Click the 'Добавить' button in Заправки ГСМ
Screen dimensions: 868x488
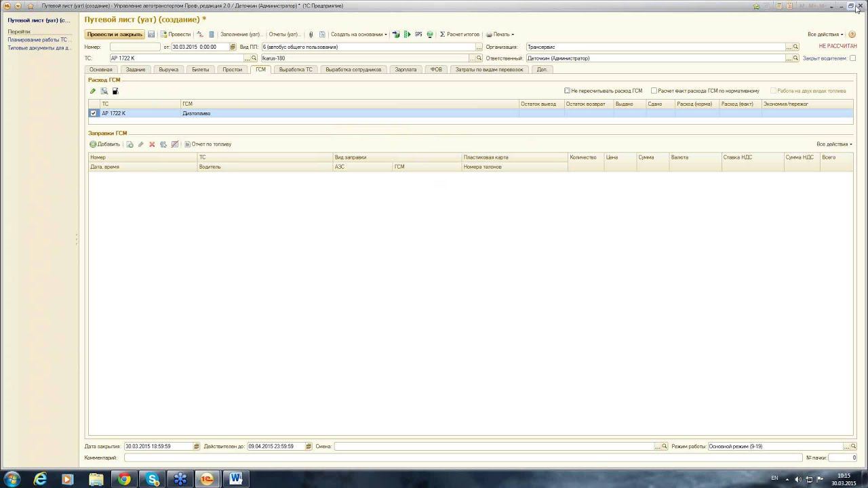[x=104, y=144]
